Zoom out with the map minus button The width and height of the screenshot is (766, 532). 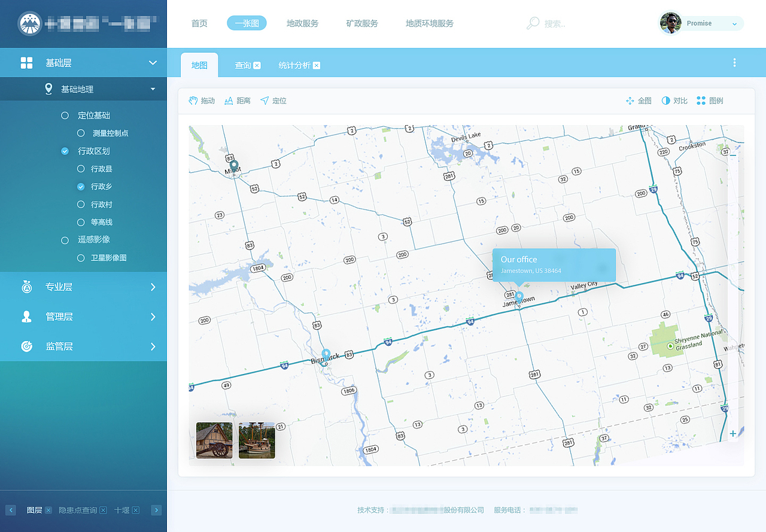coord(733,155)
